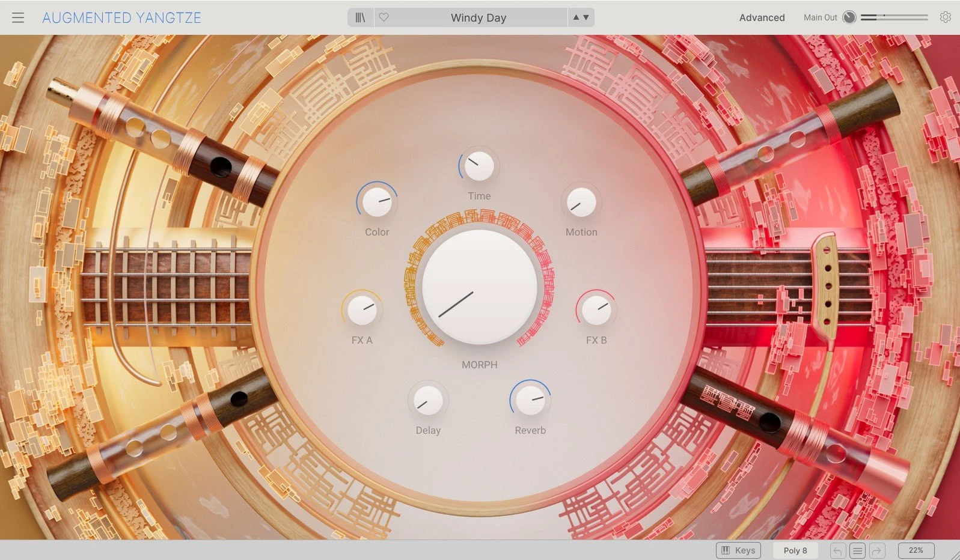The height and width of the screenshot is (560, 960).
Task: Adjust the Main Out level slider
Action: click(894, 17)
